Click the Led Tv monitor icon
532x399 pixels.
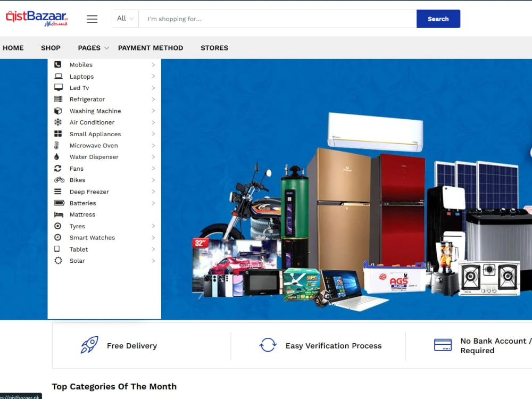point(59,88)
